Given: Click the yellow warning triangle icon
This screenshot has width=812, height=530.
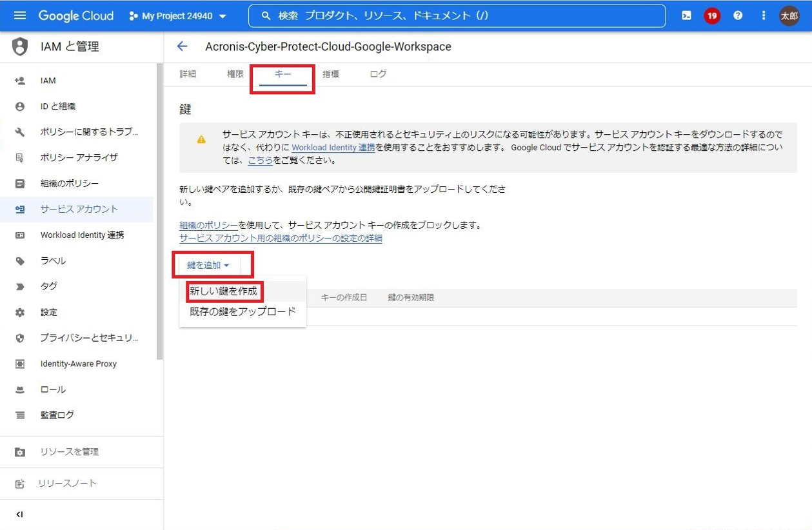Looking at the screenshot, I should [201, 139].
